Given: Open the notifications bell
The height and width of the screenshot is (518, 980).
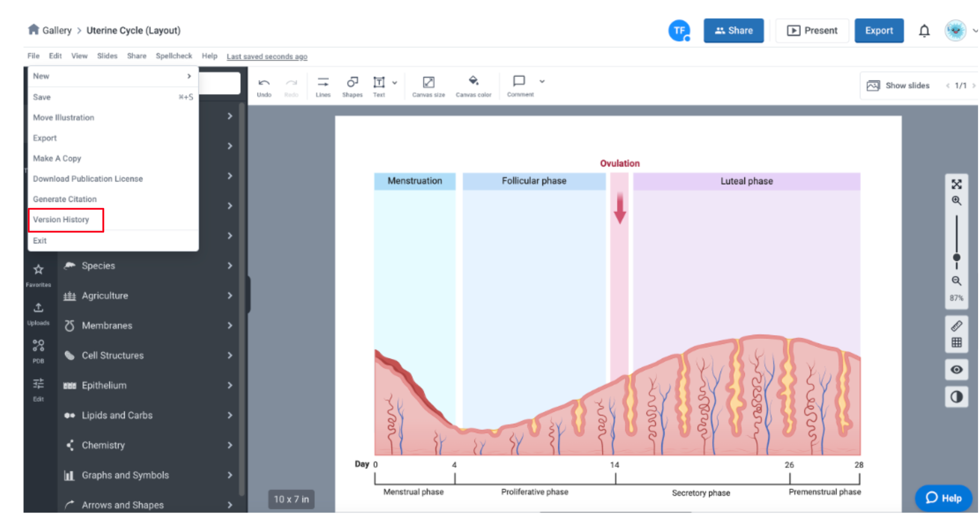Looking at the screenshot, I should click(x=924, y=30).
